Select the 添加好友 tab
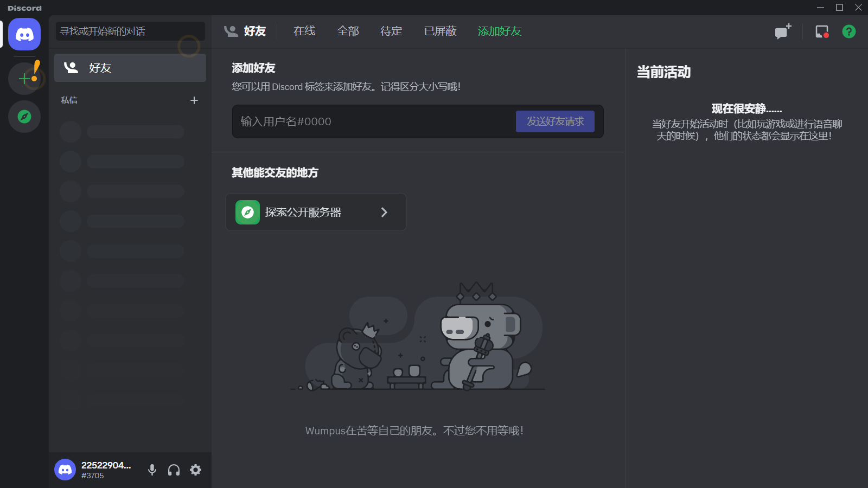This screenshot has height=488, width=868. coord(500,31)
